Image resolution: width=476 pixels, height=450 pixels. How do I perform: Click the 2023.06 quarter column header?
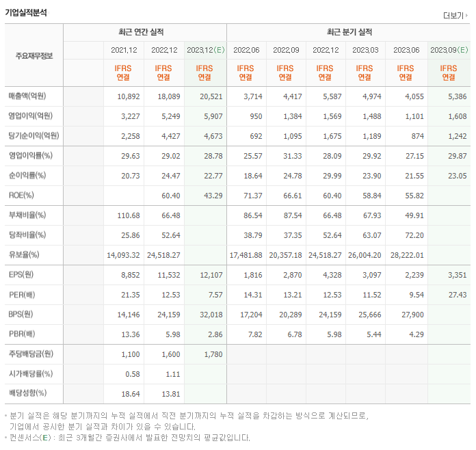tap(406, 50)
